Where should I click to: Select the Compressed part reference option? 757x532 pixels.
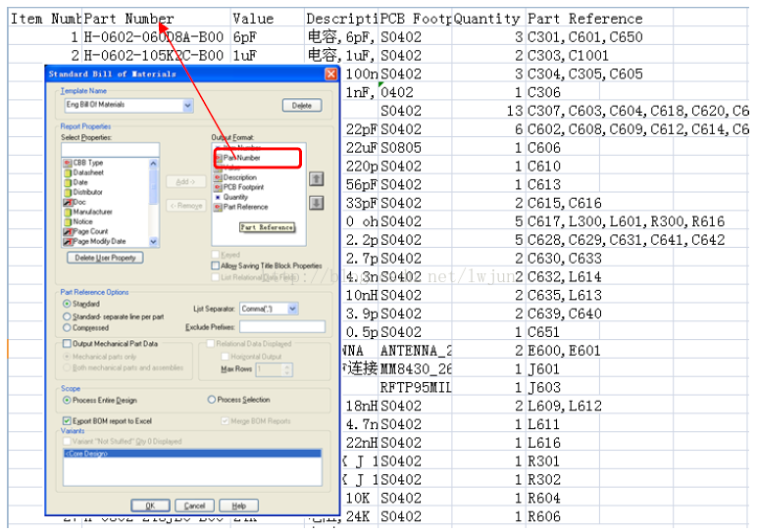point(67,328)
